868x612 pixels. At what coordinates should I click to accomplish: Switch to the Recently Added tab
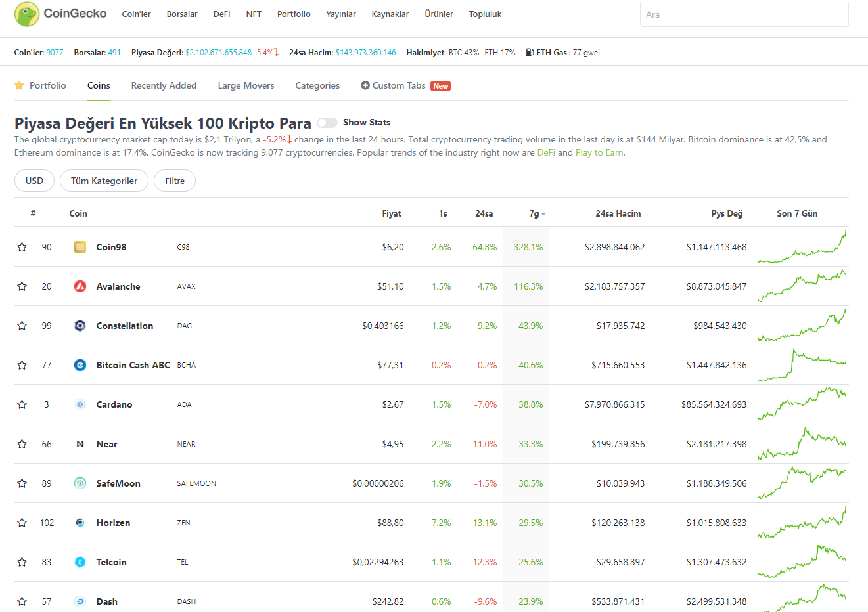pyautogui.click(x=164, y=85)
